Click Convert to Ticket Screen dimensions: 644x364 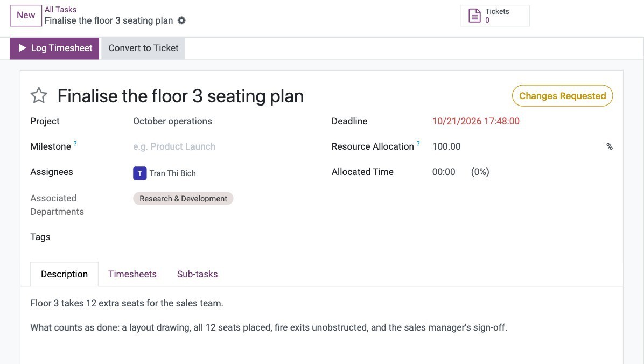click(143, 48)
